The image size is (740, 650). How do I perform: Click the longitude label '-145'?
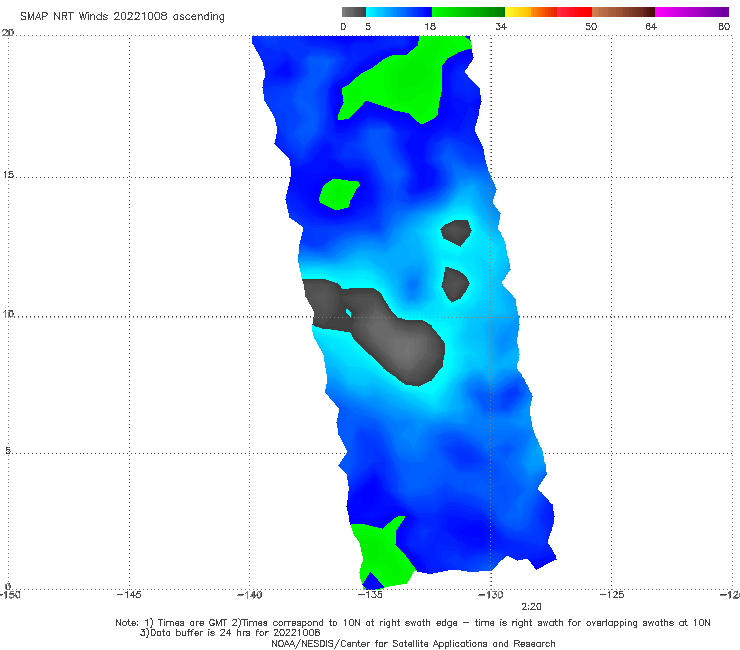[x=129, y=595]
